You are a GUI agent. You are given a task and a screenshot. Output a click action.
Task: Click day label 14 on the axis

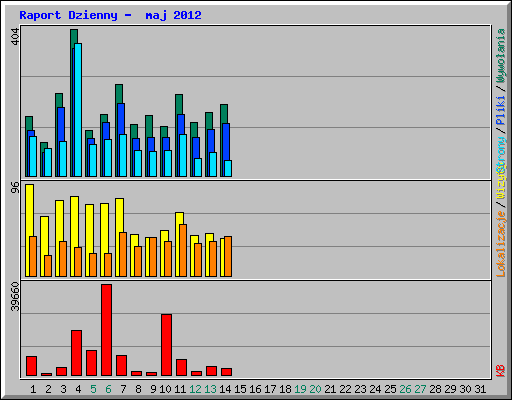(x=225, y=389)
